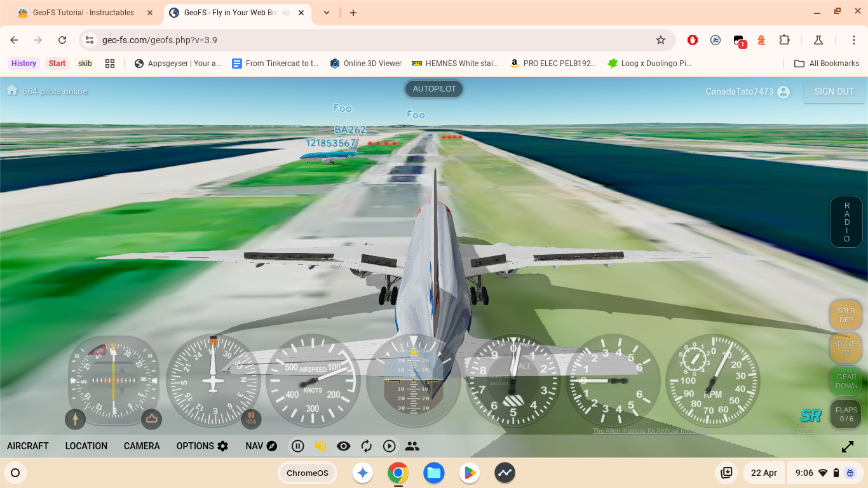
Task: Open the RADIO panel on the right
Action: click(846, 221)
